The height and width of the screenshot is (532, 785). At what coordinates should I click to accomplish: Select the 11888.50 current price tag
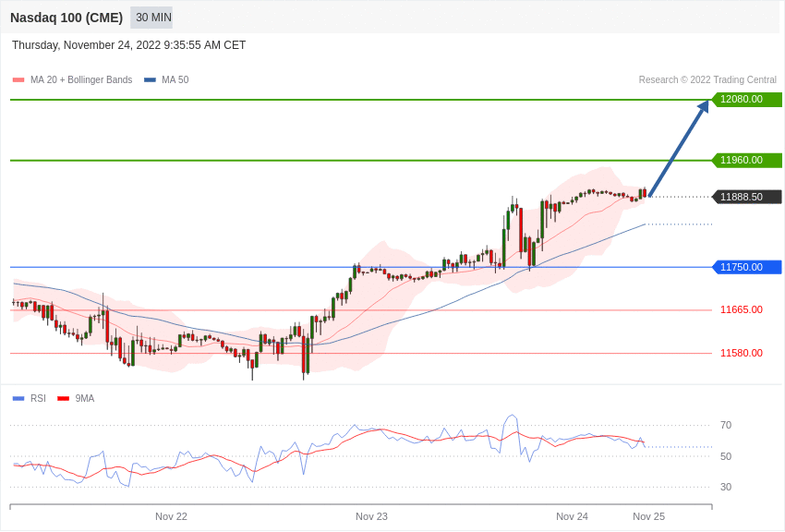click(x=746, y=197)
